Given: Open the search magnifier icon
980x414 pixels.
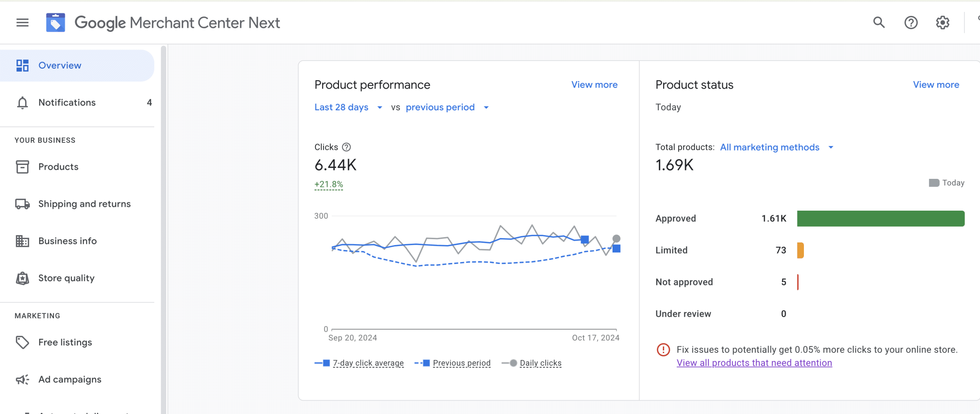Looking at the screenshot, I should 879,23.
